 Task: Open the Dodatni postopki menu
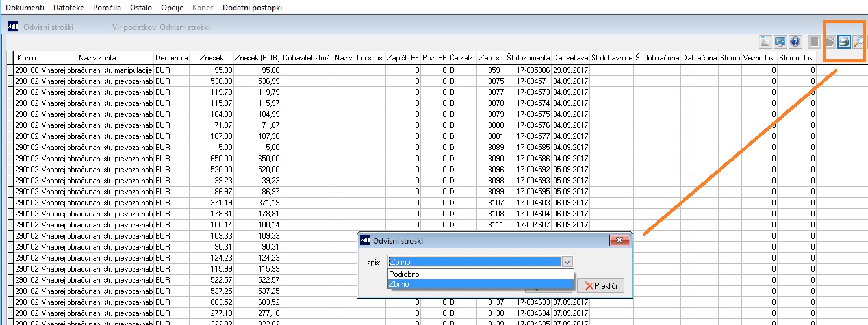[253, 8]
